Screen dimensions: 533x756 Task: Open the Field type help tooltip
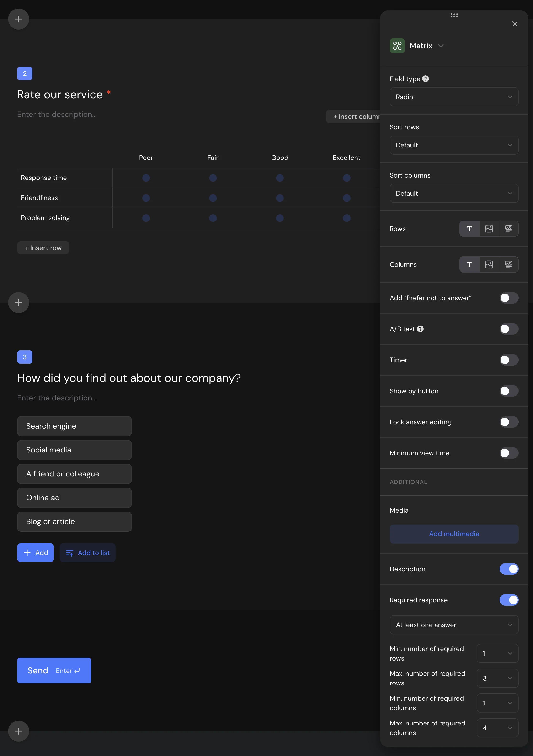(426, 79)
